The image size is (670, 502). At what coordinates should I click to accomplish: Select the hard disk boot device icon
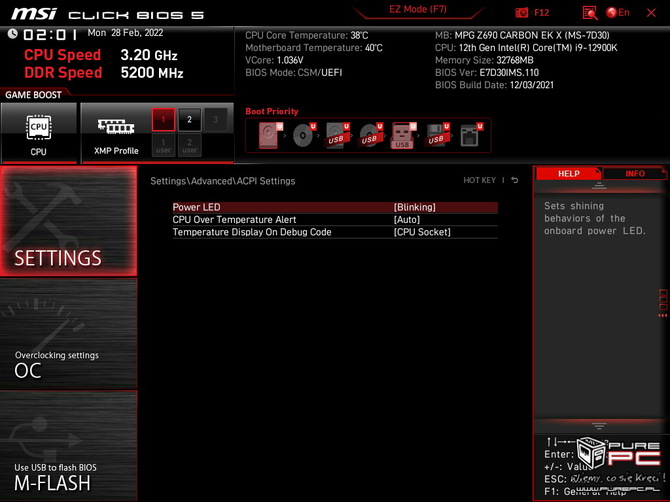pos(270,135)
